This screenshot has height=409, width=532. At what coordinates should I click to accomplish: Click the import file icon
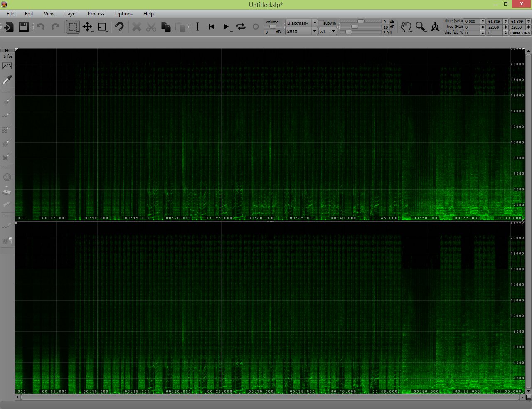tap(9, 27)
